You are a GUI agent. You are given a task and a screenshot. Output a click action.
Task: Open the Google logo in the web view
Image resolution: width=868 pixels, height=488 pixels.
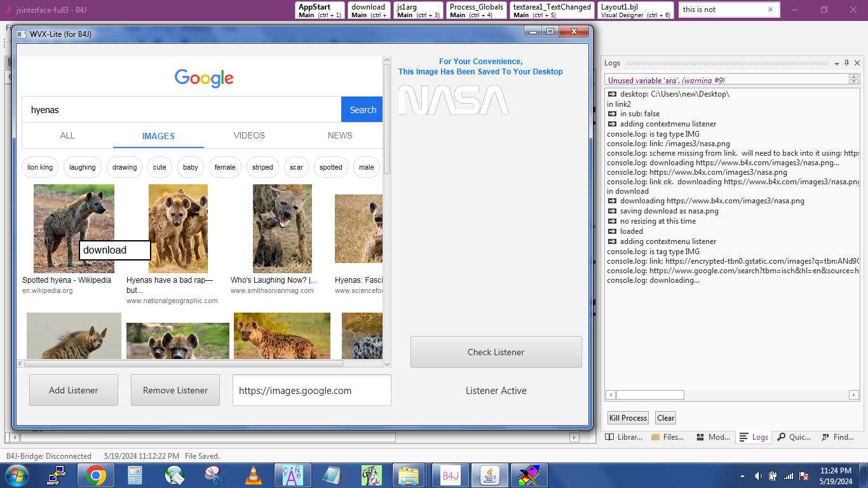tap(204, 78)
